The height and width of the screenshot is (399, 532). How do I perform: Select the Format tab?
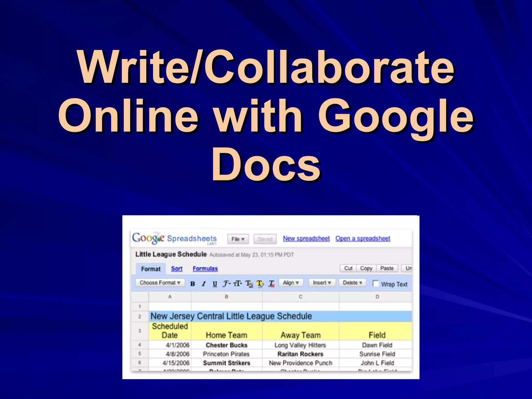pos(151,269)
